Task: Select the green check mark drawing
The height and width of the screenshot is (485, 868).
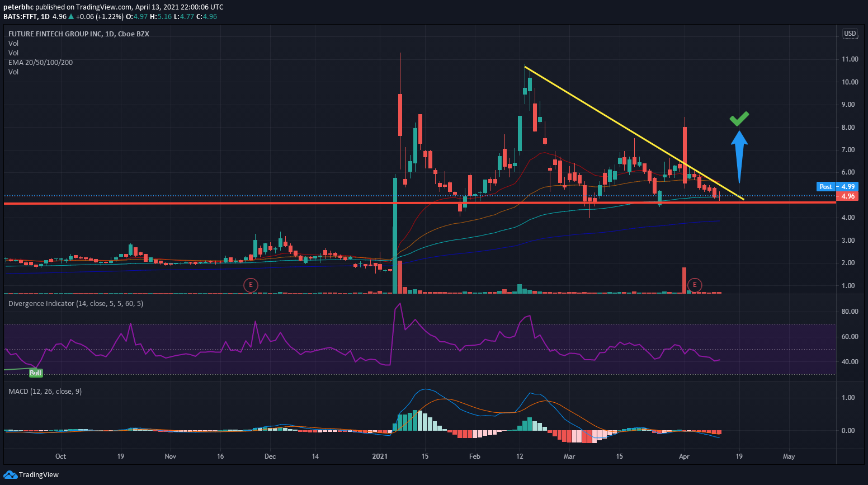Action: coord(739,118)
